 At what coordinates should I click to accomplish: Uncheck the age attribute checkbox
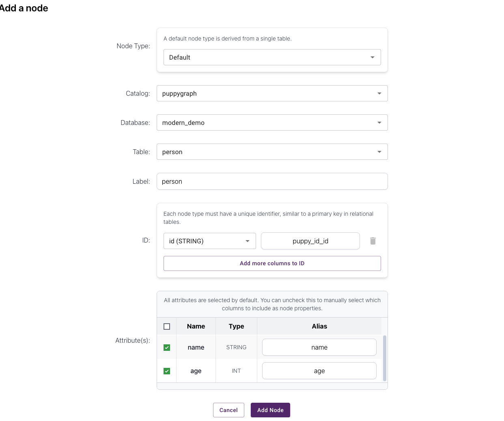coord(167,371)
